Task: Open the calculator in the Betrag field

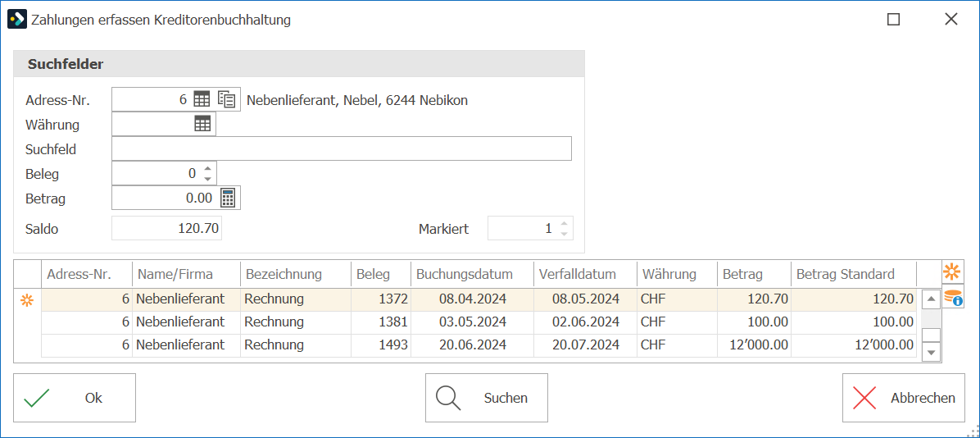Action: pyautogui.click(x=228, y=198)
